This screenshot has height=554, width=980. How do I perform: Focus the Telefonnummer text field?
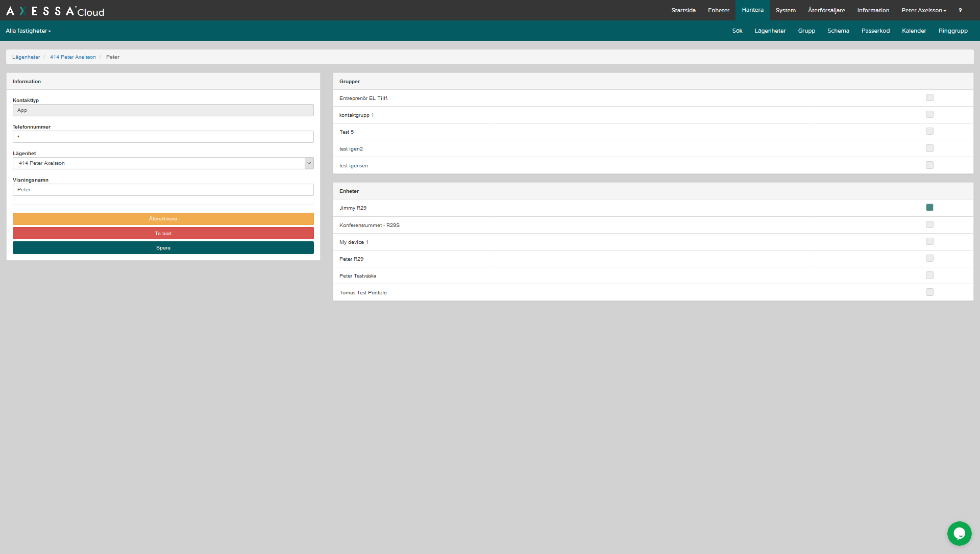pos(163,137)
